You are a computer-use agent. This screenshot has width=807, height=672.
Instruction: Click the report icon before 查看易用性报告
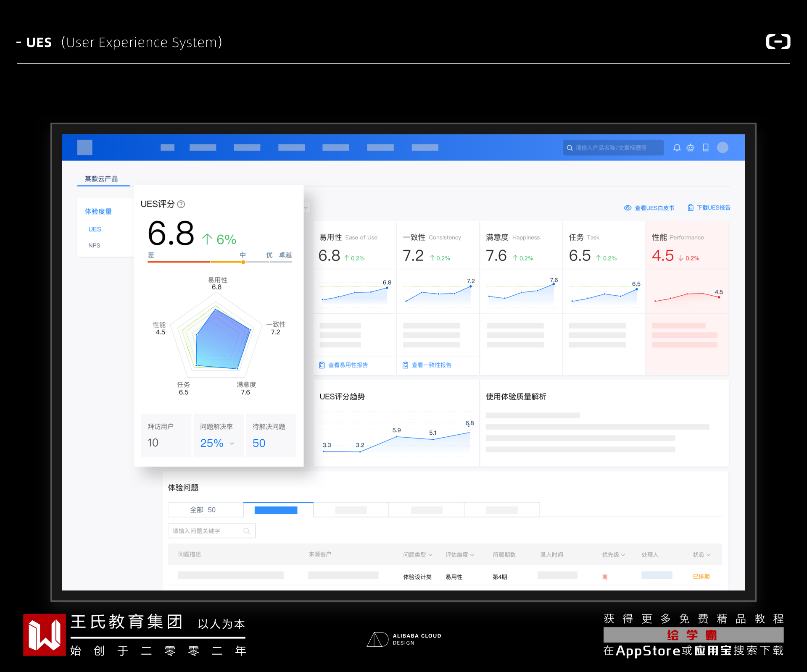coord(322,365)
